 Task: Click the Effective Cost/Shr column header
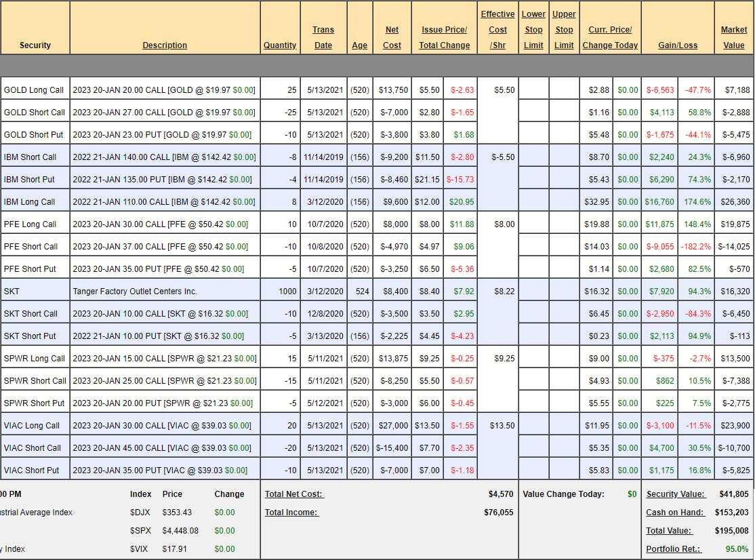coord(497,30)
